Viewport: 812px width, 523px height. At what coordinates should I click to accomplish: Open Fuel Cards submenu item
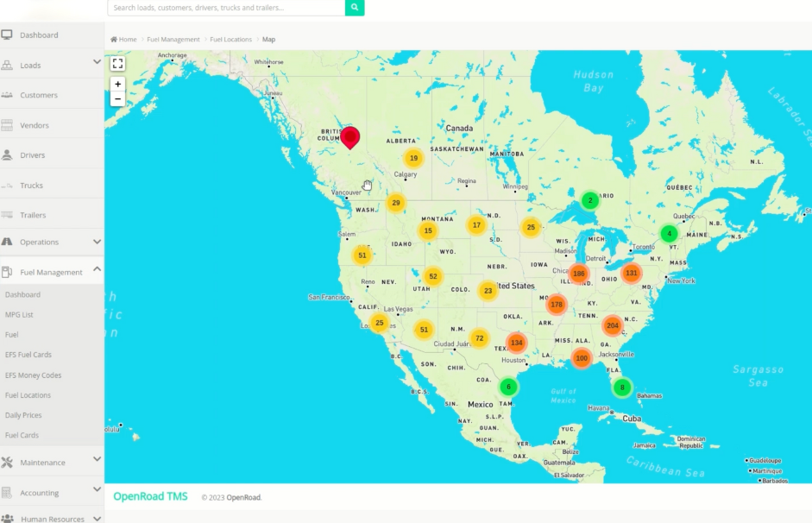pos(22,435)
